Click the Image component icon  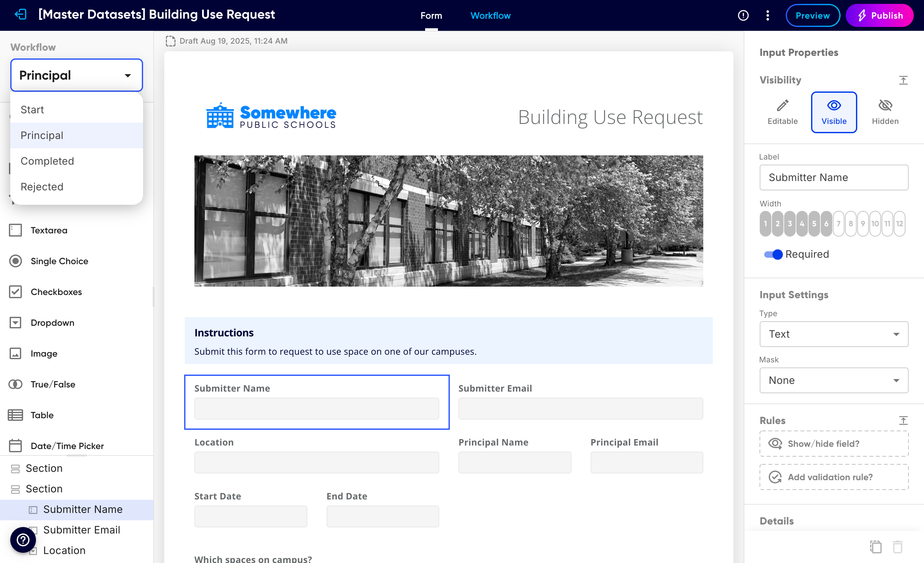click(15, 353)
